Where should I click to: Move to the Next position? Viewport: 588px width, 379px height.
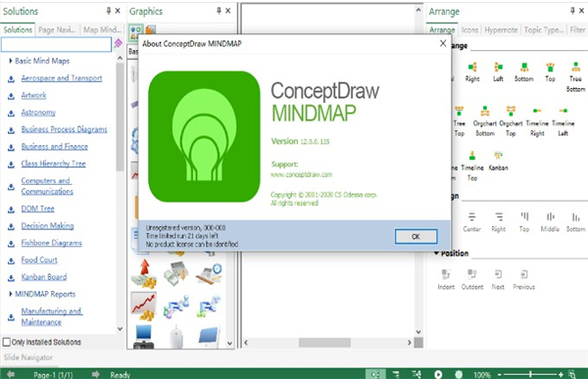click(x=498, y=280)
